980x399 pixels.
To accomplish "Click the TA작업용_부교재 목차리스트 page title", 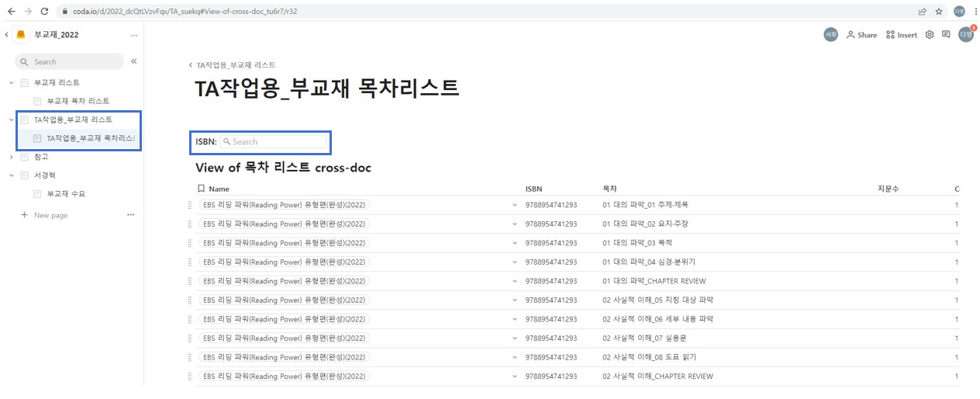I will 327,88.
